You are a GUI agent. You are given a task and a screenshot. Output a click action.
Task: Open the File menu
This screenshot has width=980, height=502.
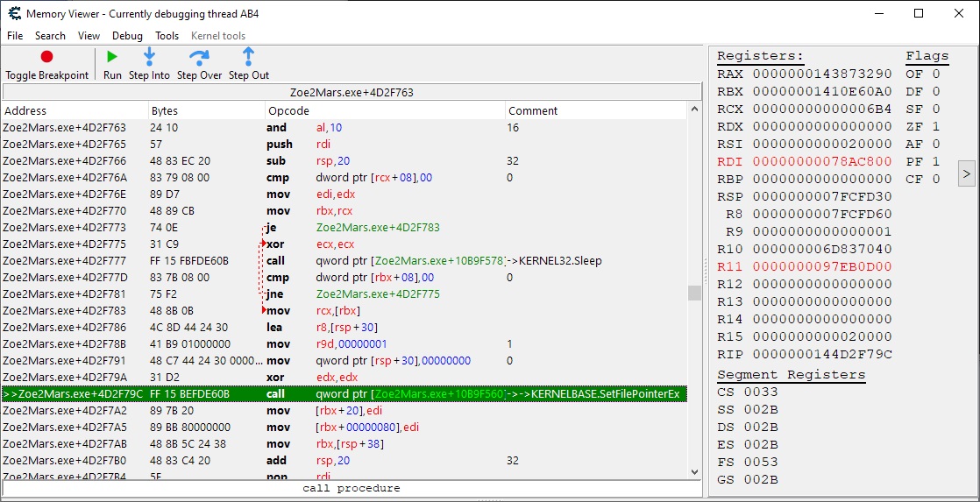coord(15,36)
